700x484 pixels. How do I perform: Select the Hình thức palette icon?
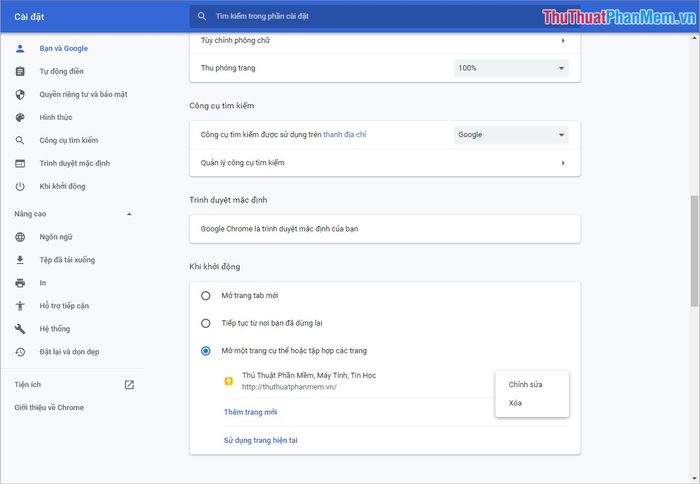click(20, 117)
